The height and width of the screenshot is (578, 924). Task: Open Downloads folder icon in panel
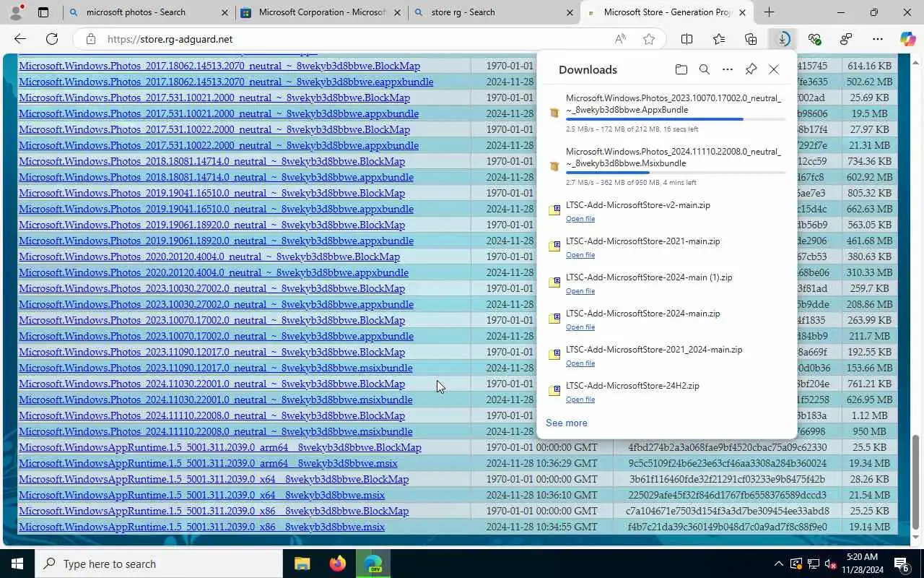[x=681, y=69]
